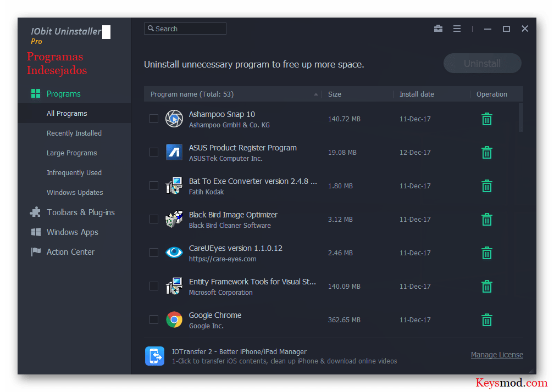Sort list by Install date column
Viewport: 554px width, 392px height.
pyautogui.click(x=417, y=94)
